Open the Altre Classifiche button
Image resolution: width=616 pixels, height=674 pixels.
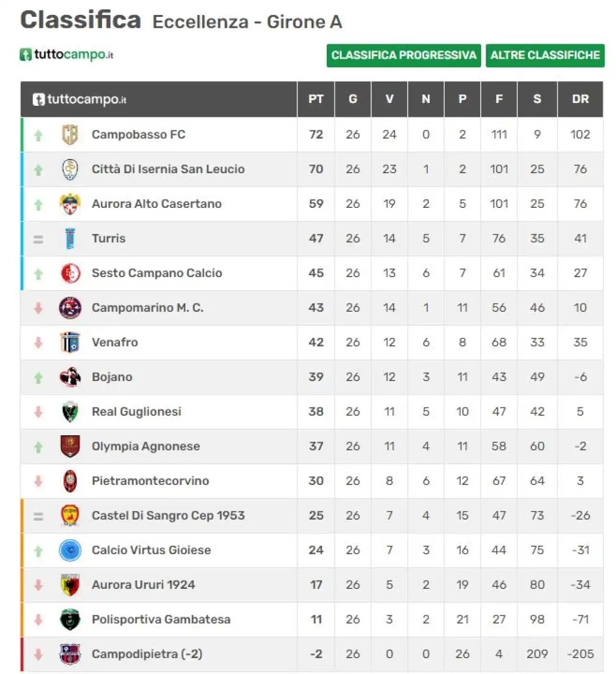click(x=545, y=55)
